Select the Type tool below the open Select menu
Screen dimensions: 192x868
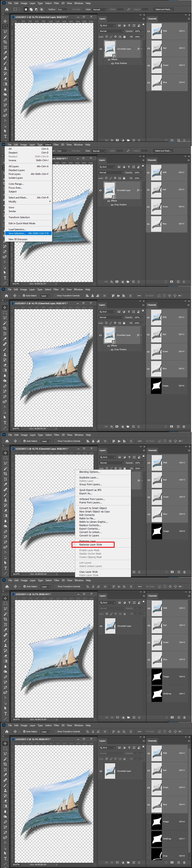pyautogui.click(x=5, y=278)
